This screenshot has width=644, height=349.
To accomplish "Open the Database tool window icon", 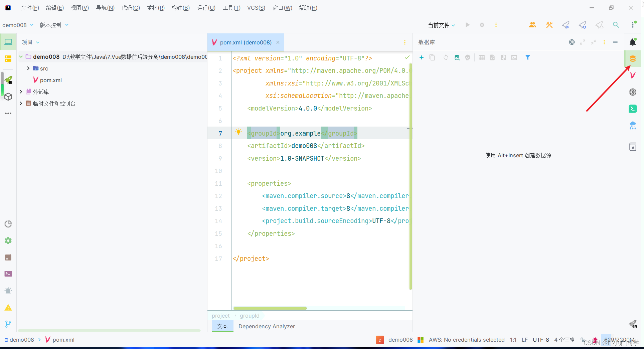I will coord(633,59).
